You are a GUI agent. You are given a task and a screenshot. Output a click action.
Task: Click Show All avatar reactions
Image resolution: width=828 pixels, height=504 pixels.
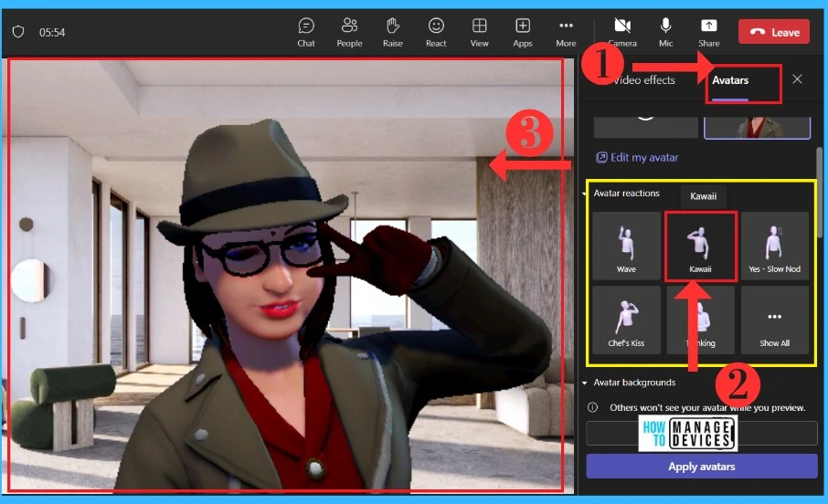[x=775, y=320]
